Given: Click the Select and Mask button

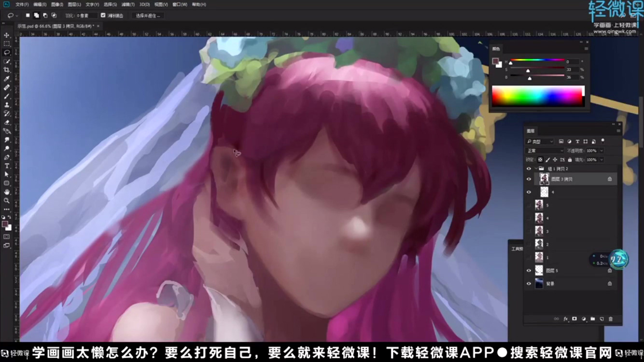Looking at the screenshot, I should (148, 15).
